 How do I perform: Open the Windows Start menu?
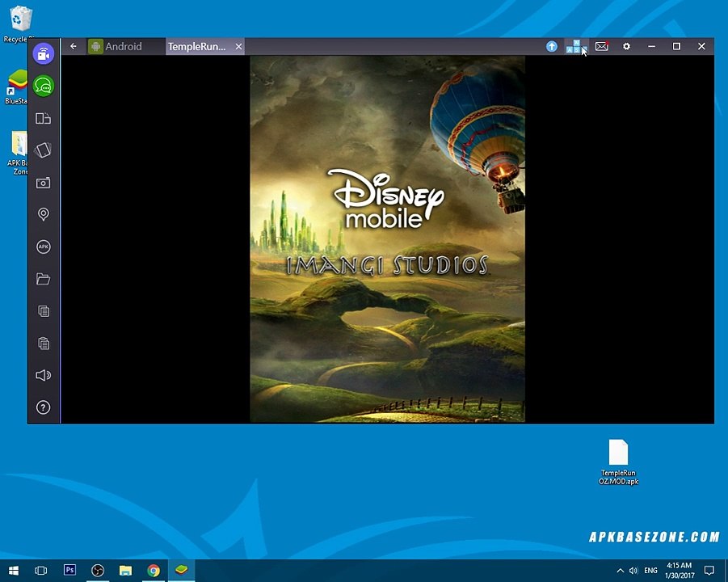[x=13, y=571]
